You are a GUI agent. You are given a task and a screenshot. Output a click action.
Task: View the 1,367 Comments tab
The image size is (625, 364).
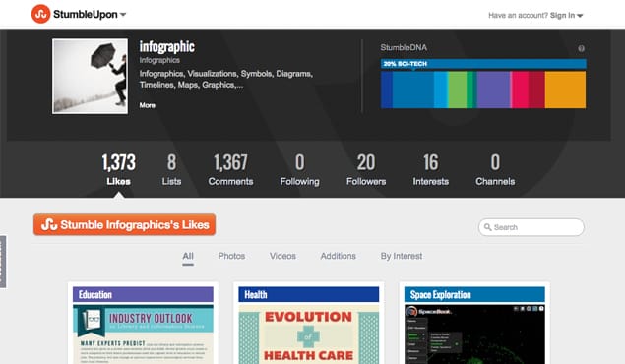click(x=230, y=169)
